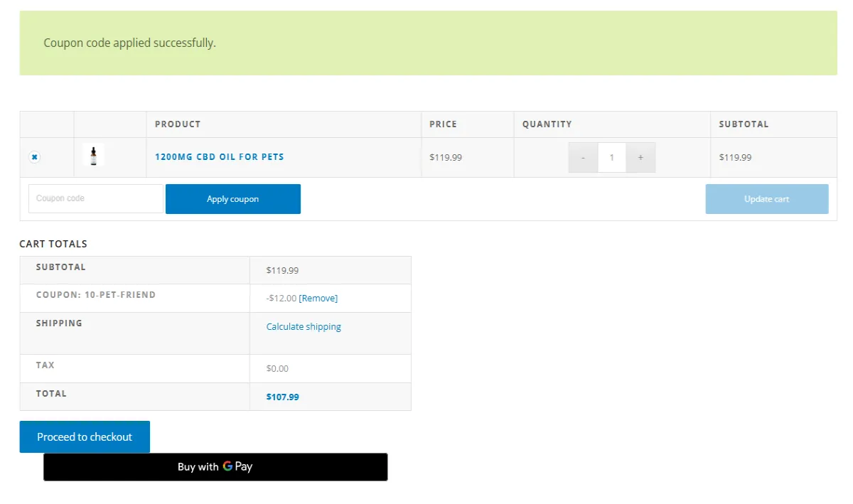This screenshot has width=853, height=504.
Task: Click the coupon applied success message
Action: pyautogui.click(x=130, y=43)
